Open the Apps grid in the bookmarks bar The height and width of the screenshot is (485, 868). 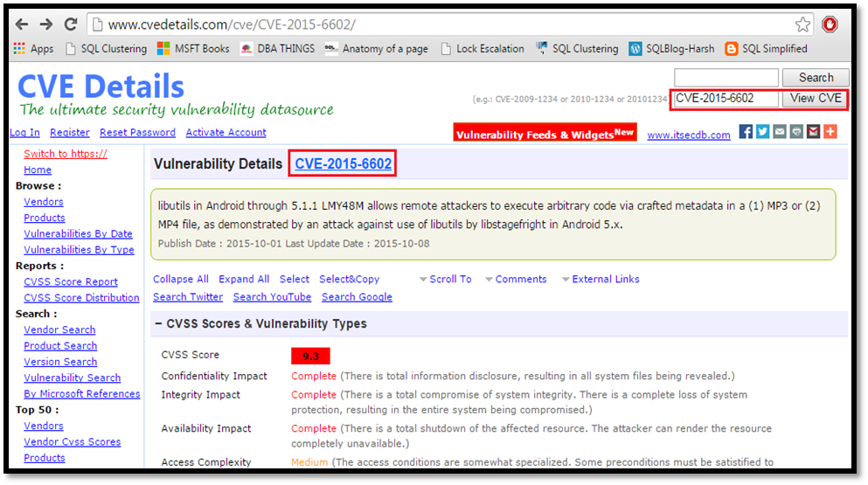(x=34, y=49)
